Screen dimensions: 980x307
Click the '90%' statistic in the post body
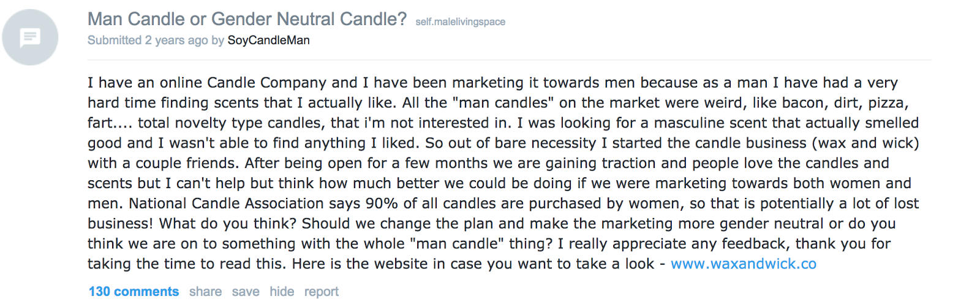[x=382, y=203]
